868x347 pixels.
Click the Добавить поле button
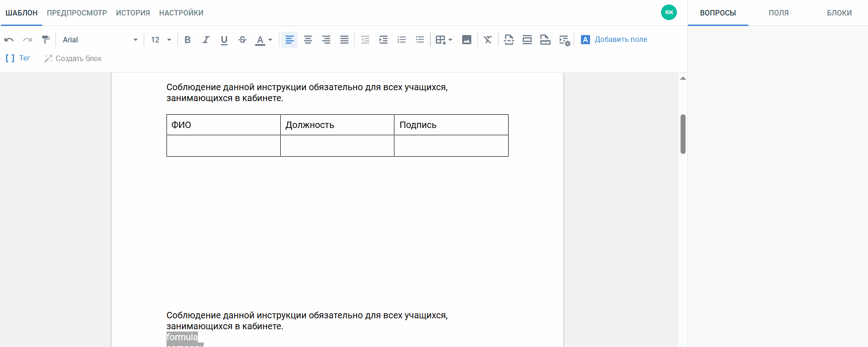pos(614,40)
